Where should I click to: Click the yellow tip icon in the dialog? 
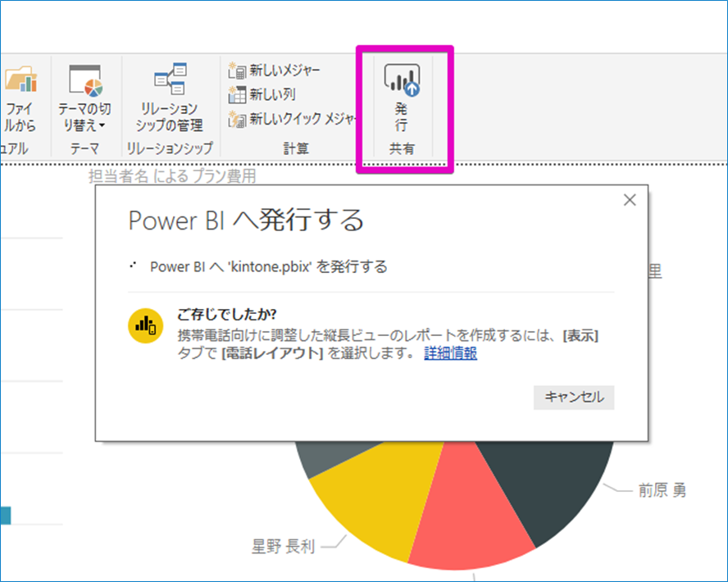point(145,325)
